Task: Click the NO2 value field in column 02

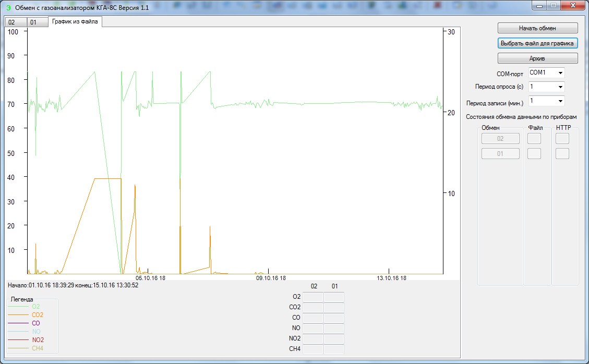Action: click(x=313, y=338)
